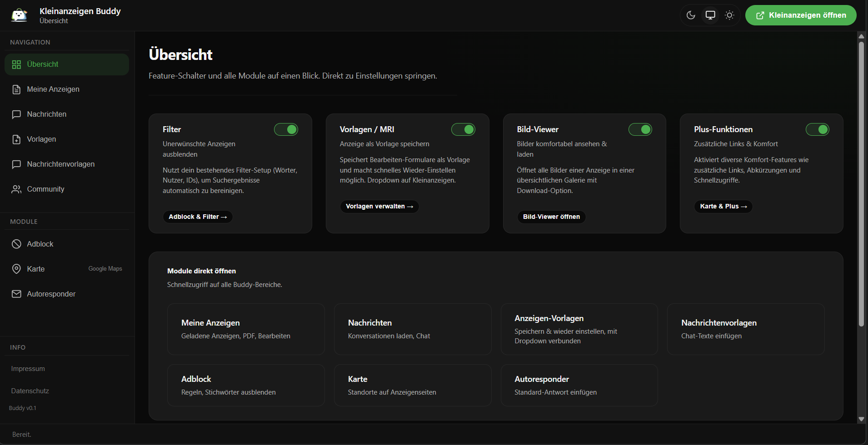Select Vorlagen in the navigation menu

point(41,139)
